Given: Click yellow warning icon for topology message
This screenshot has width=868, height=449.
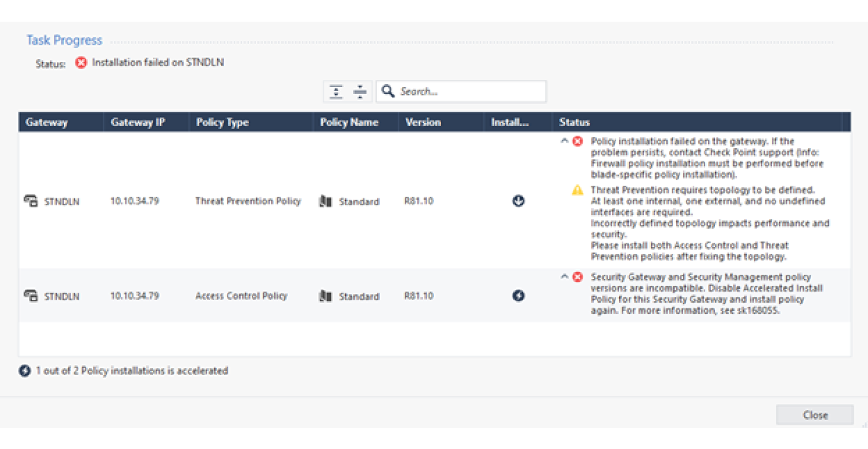Looking at the screenshot, I should (x=578, y=190).
